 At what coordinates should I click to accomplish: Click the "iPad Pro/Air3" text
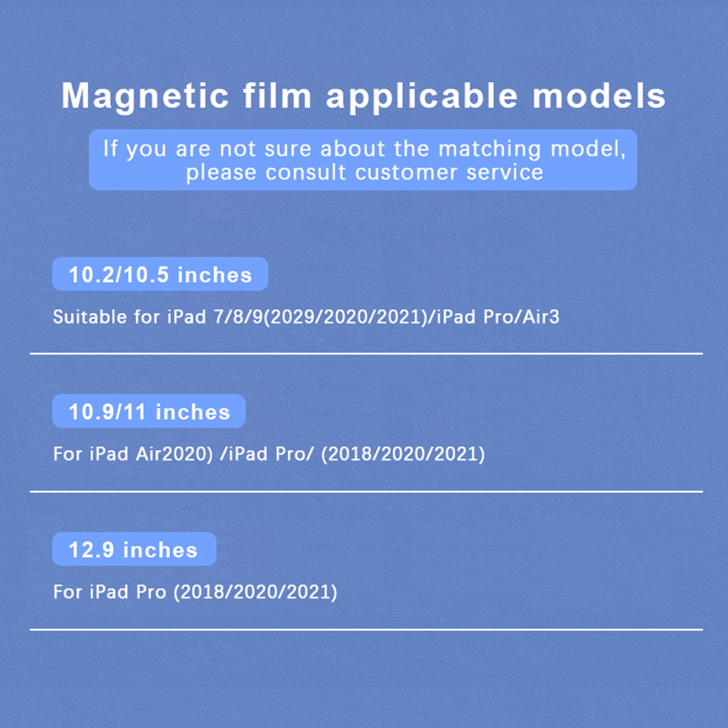498,317
